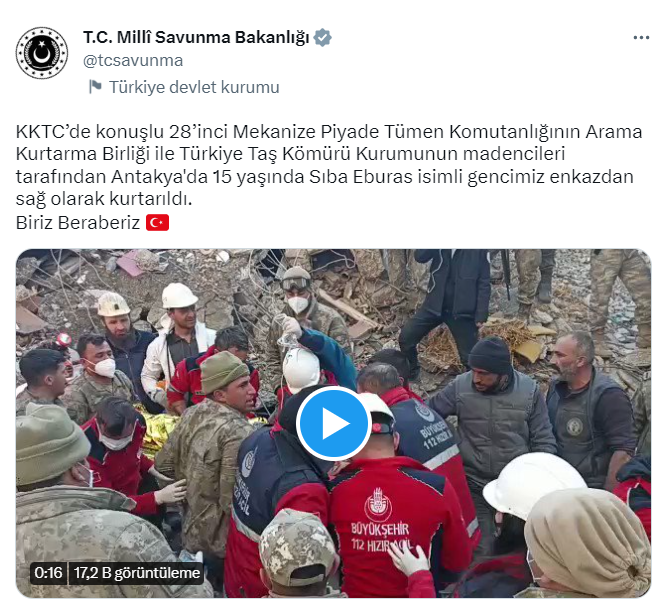Screen dimensions: 667x608
Task: Click the white hard hat at video bottom-right
Action: click(x=535, y=484)
